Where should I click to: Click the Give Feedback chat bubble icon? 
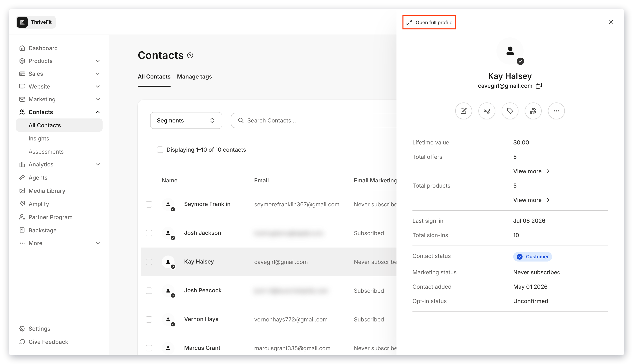click(22, 342)
